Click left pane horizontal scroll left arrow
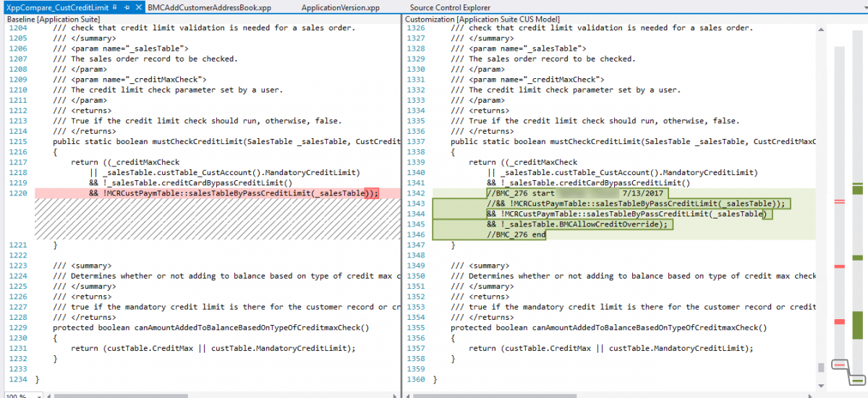868x398 pixels. click(48, 395)
